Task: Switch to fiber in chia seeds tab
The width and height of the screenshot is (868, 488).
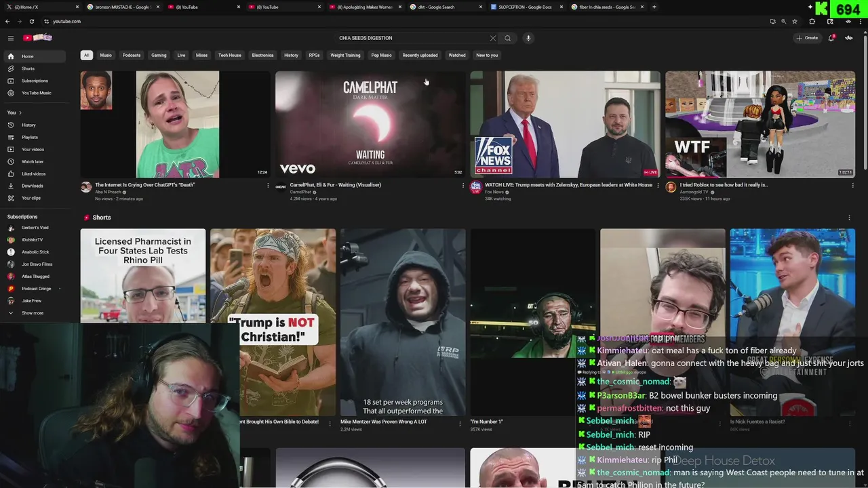Action: (x=606, y=7)
